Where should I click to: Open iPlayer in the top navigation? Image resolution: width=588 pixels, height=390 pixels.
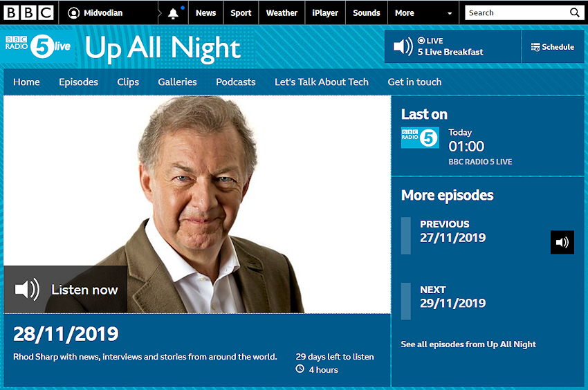pyautogui.click(x=325, y=13)
